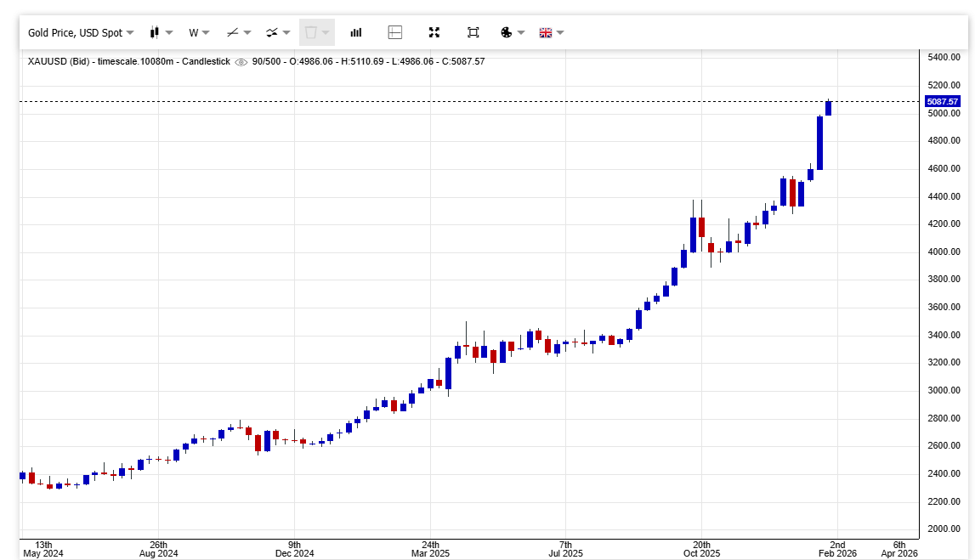Click the 26th Aug 2024 date label

159,550
